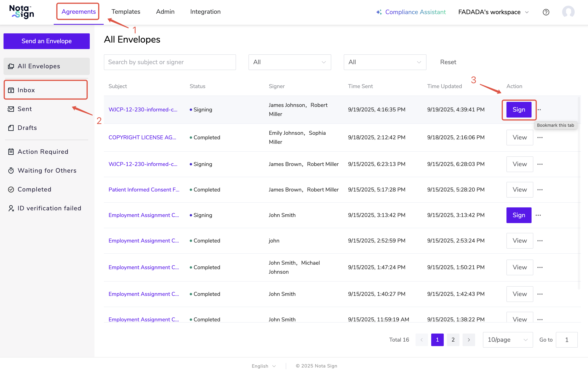
Task: Click the help question mark icon
Action: tap(546, 12)
